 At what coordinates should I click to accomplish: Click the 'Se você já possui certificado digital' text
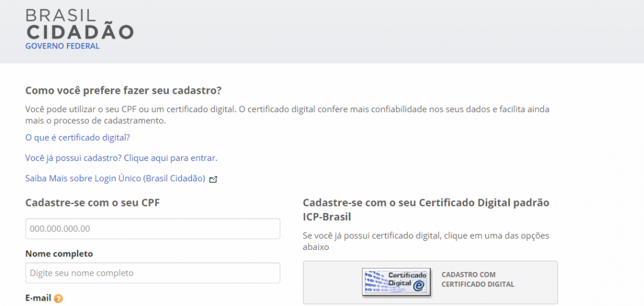pos(426,241)
